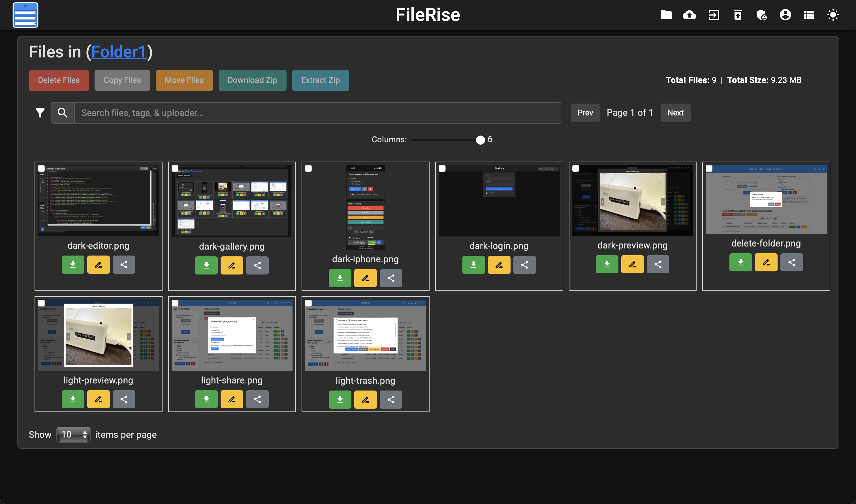This screenshot has height=504, width=856.
Task: Share light-trash.png using share icon
Action: click(391, 399)
